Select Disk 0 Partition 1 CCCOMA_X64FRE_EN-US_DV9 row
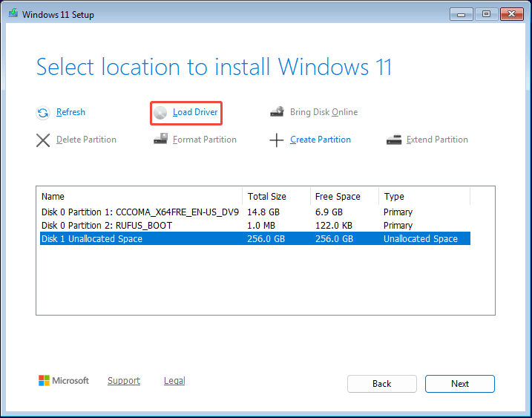This screenshot has height=418, width=532. 255,212
